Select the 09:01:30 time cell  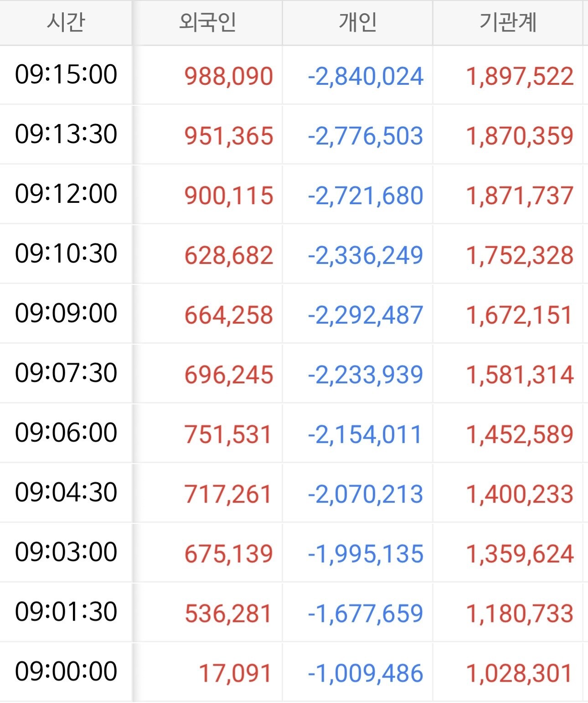point(66,612)
